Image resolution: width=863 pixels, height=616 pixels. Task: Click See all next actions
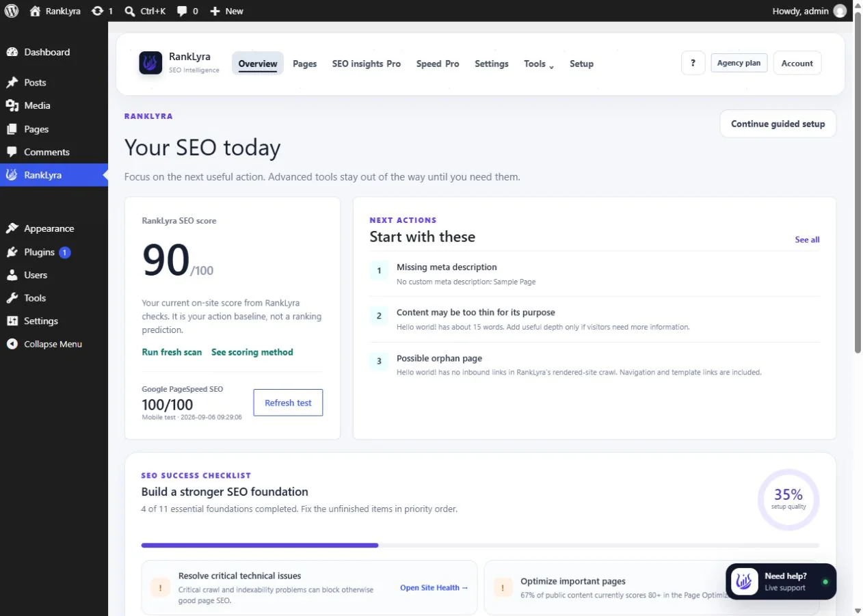point(807,239)
